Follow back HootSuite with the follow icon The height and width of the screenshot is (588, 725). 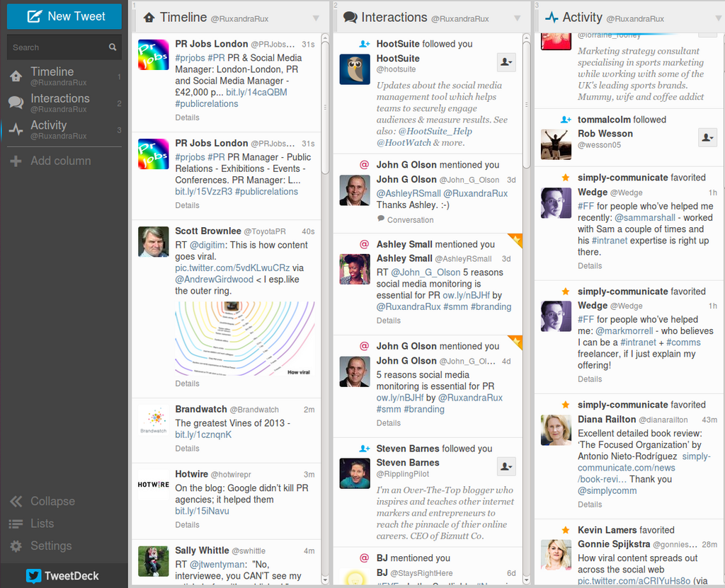click(x=506, y=62)
